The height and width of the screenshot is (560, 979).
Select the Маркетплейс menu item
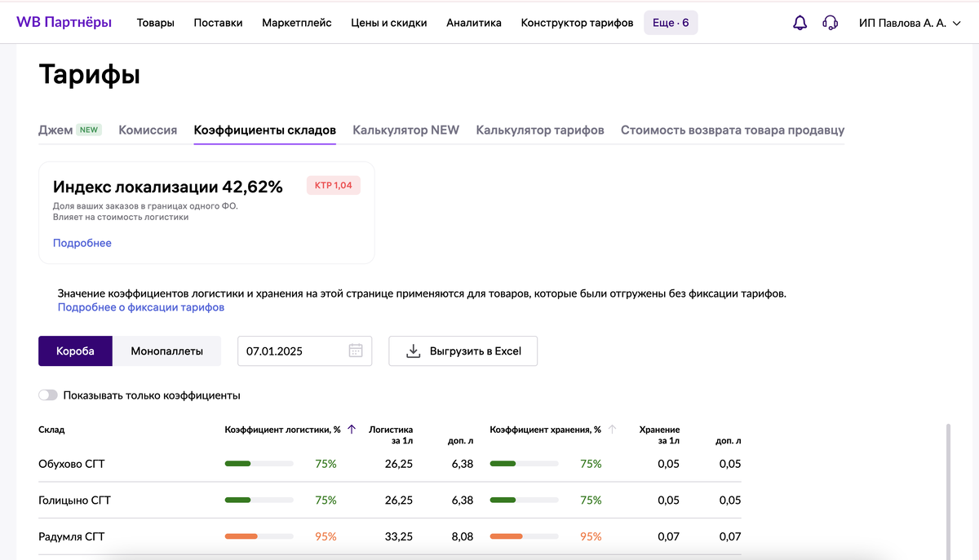295,23
